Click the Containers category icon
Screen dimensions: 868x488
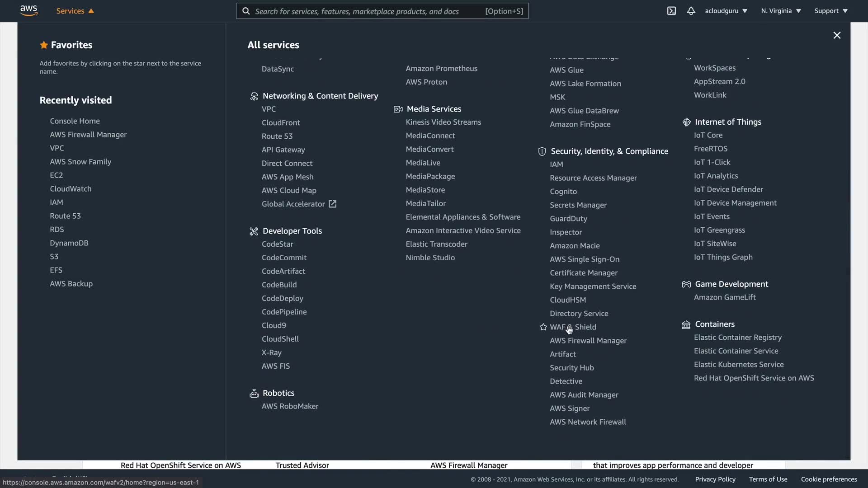pos(686,324)
